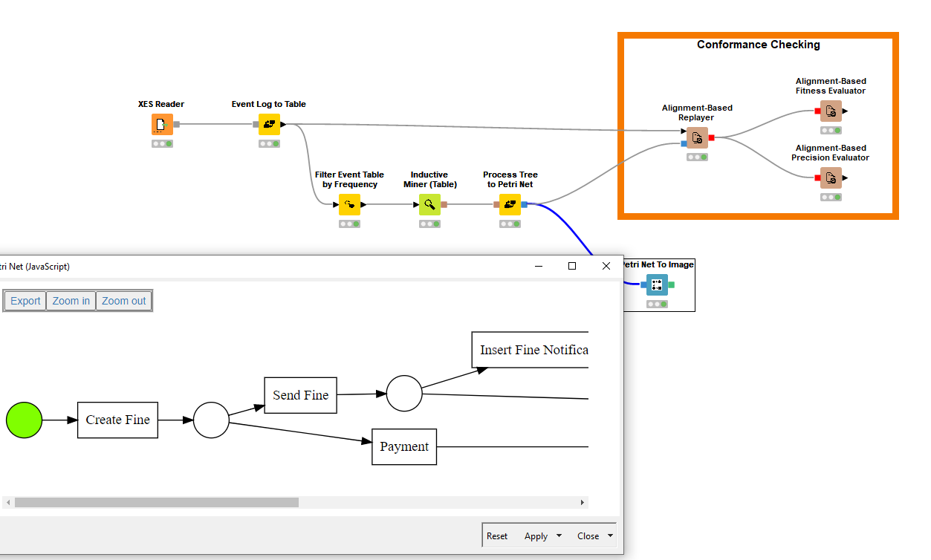Open the Close dropdown arrow
The height and width of the screenshot is (560, 931).
[x=609, y=535]
